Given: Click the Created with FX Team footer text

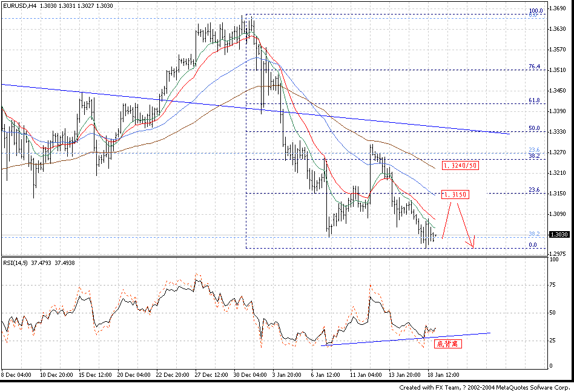Looking at the screenshot, I should (484, 387).
